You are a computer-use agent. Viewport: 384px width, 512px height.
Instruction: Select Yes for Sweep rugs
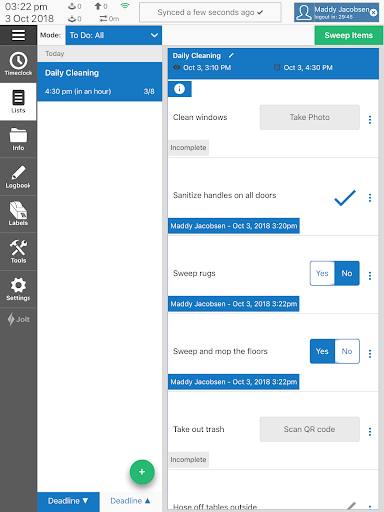click(x=322, y=273)
